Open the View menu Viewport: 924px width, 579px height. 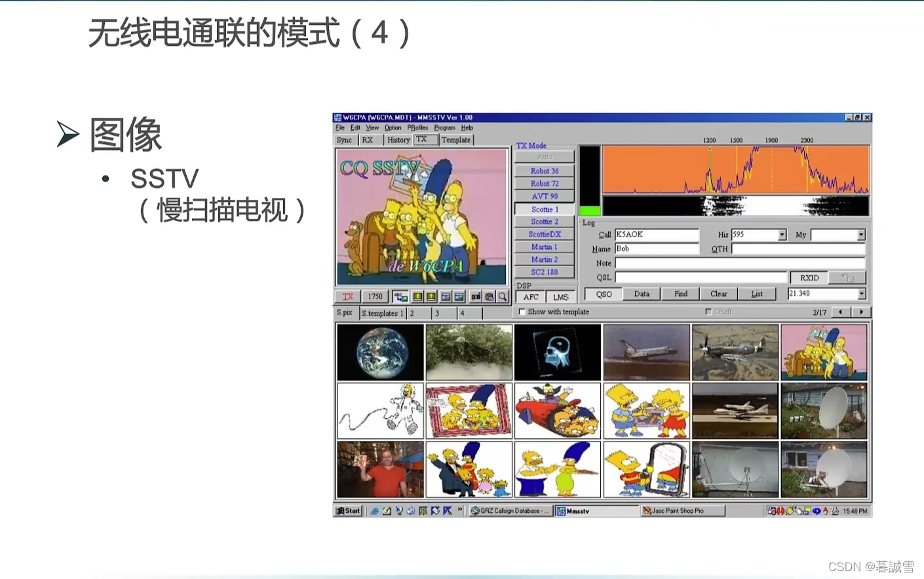point(372,128)
